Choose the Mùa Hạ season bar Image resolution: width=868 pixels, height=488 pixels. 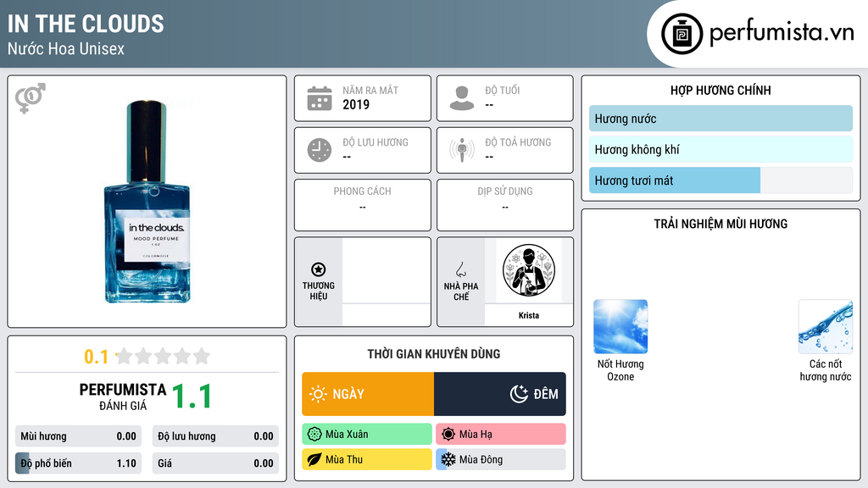pos(501,435)
